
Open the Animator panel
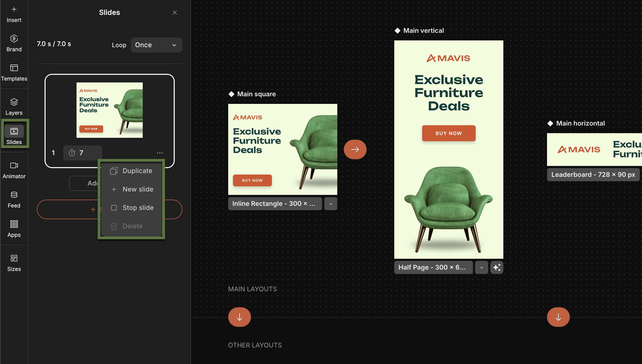[x=14, y=170]
